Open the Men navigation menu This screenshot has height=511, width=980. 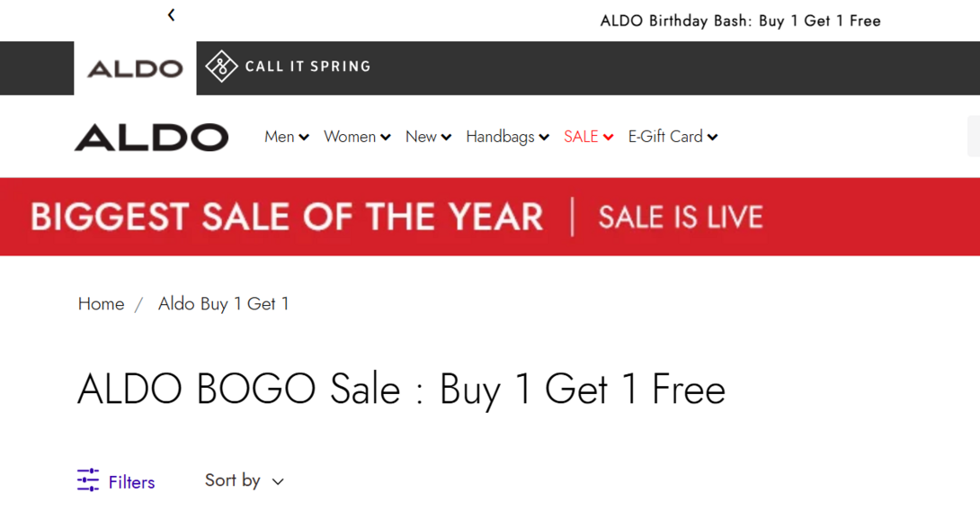280,137
